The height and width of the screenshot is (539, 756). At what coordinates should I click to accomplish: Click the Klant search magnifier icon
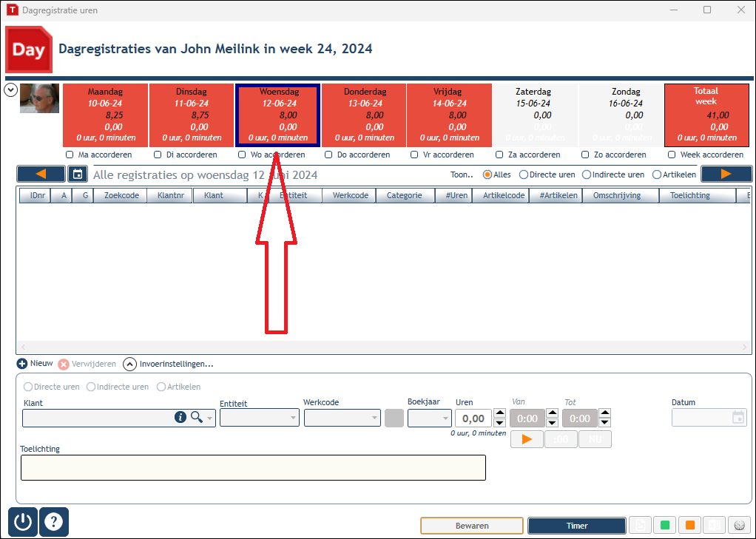click(x=196, y=417)
